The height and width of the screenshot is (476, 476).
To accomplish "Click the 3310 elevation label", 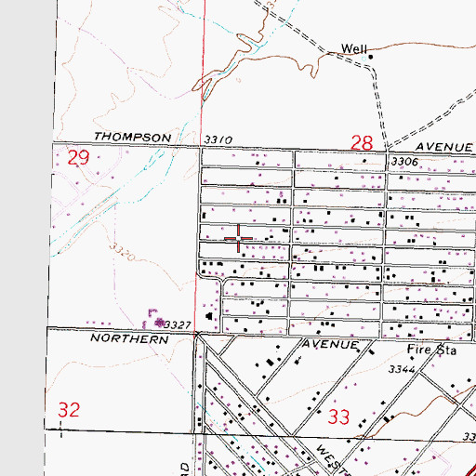I will tap(218, 140).
